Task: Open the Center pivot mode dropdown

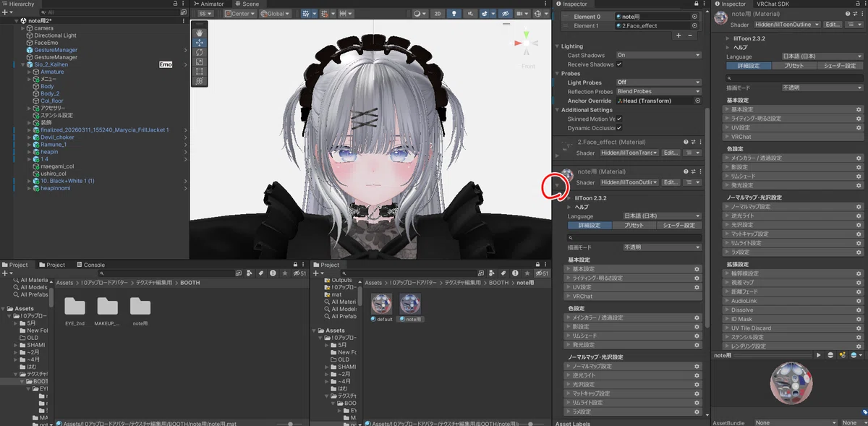Action: pyautogui.click(x=239, y=14)
